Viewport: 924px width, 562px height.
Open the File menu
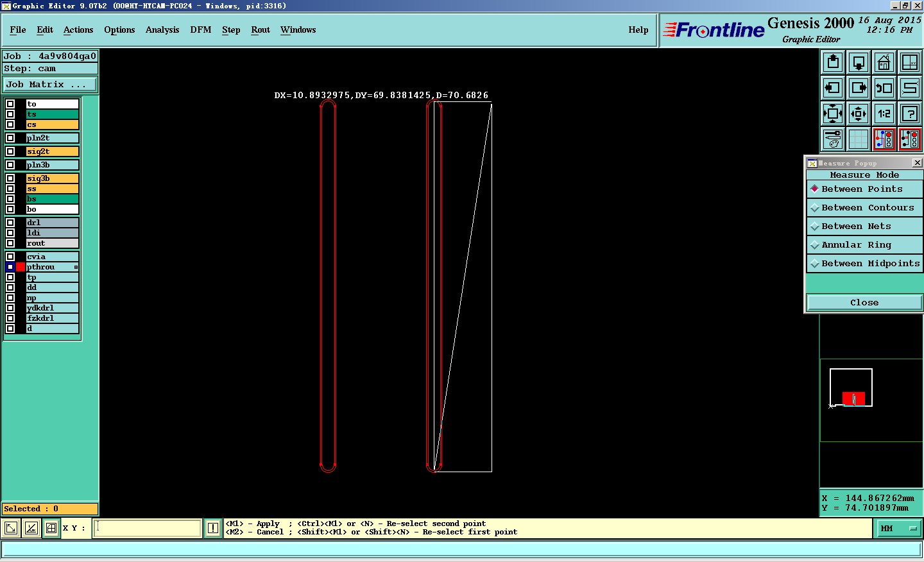(x=18, y=30)
